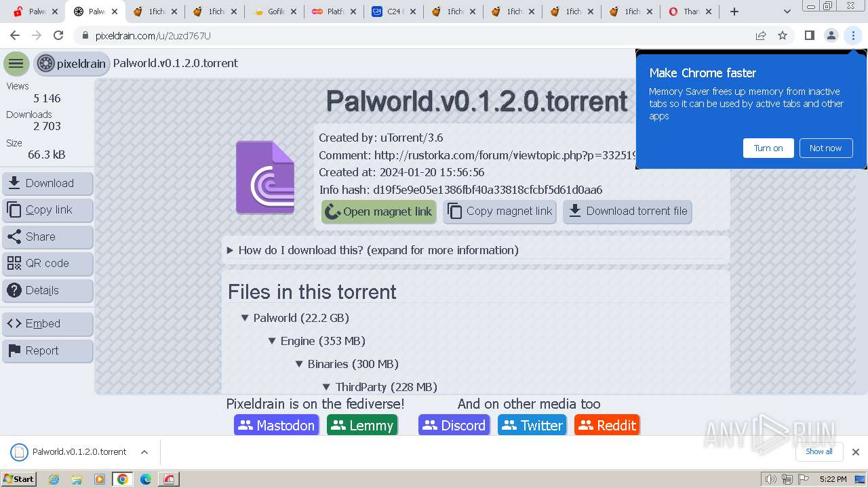The width and height of the screenshot is (868, 488).
Task: Switch to the Gofile tab
Action: pyautogui.click(x=275, y=12)
